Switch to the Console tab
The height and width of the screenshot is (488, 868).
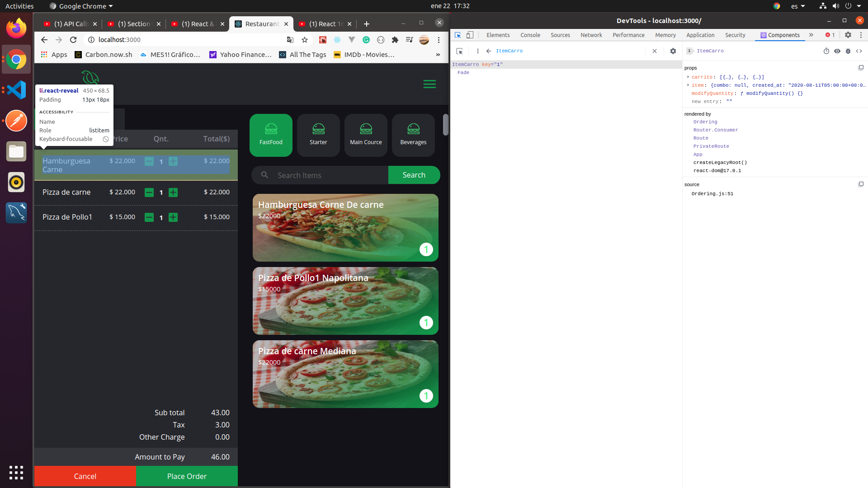[x=530, y=35]
